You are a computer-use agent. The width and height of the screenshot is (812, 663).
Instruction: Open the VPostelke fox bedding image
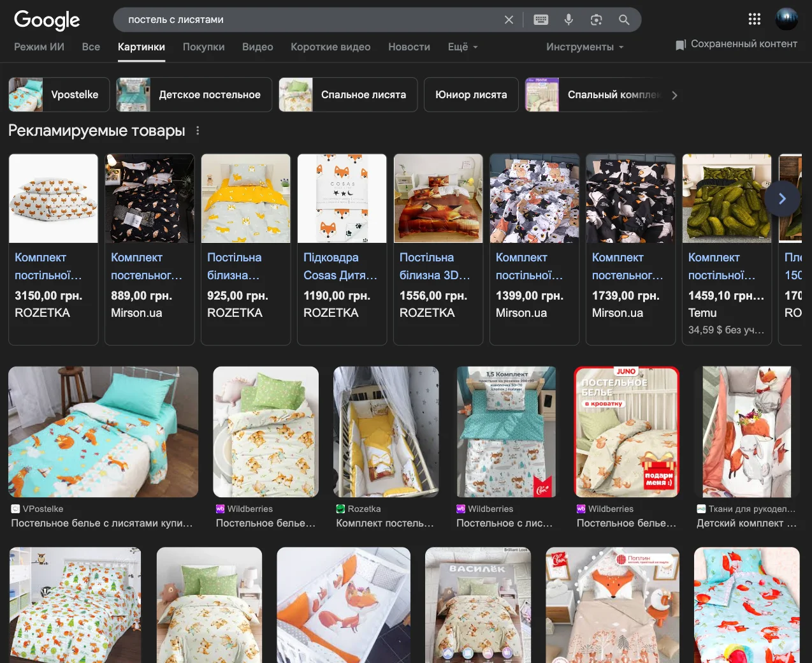pyautogui.click(x=103, y=432)
